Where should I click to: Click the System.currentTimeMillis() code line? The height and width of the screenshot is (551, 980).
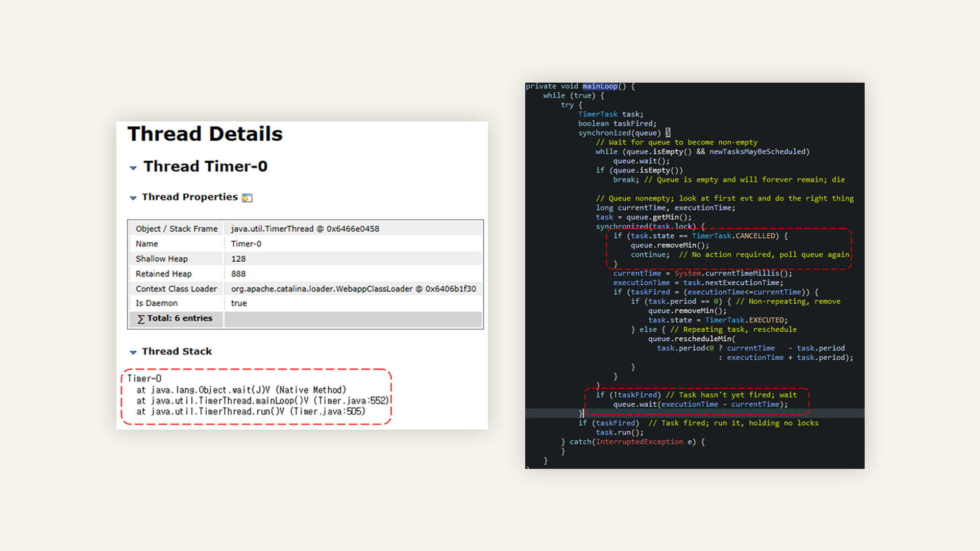(x=702, y=273)
